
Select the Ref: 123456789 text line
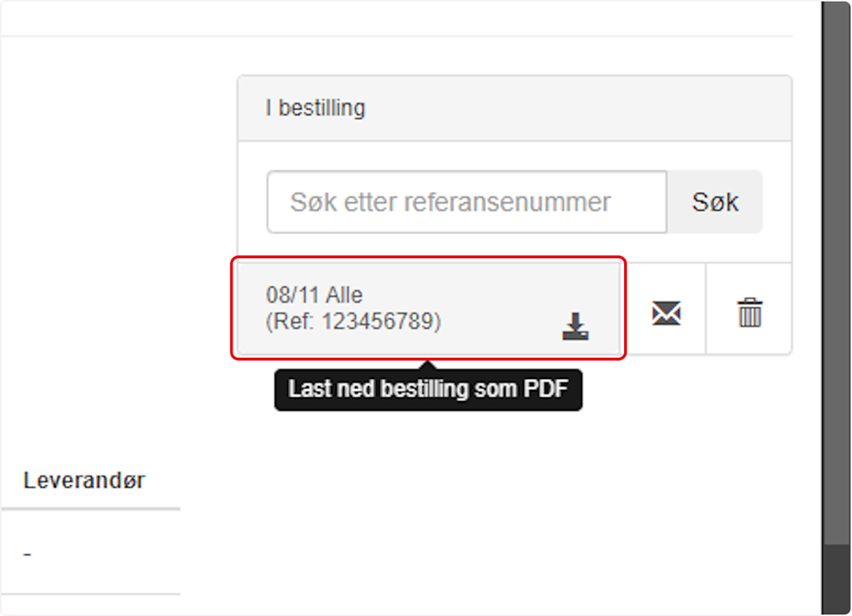pyautogui.click(x=353, y=322)
